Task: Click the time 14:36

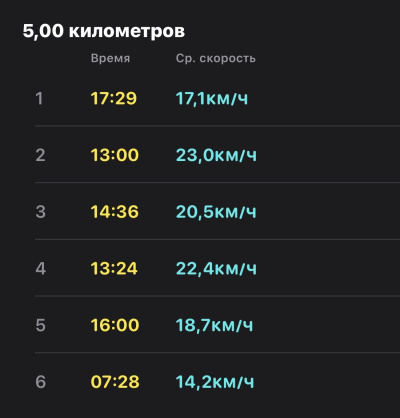Action: (115, 212)
